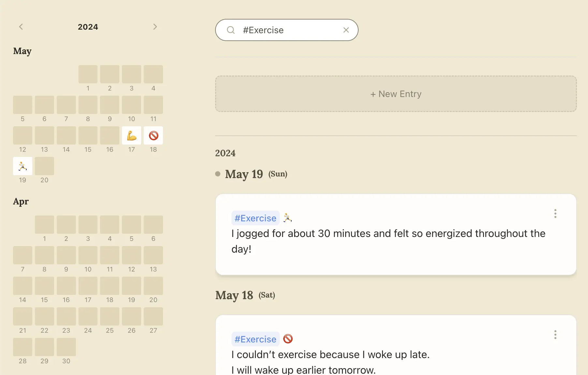Click the #Exercise tag in the May 18 entry
The width and height of the screenshot is (588, 375).
click(255, 339)
